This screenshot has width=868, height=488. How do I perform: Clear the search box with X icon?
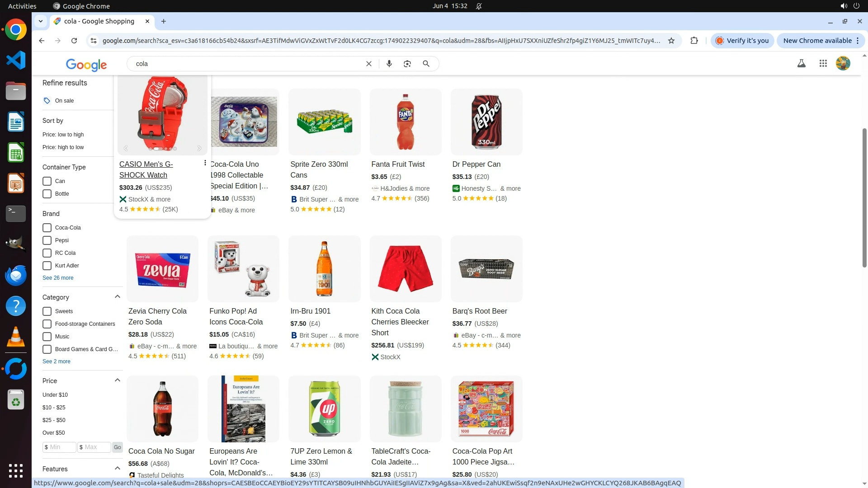point(369,64)
